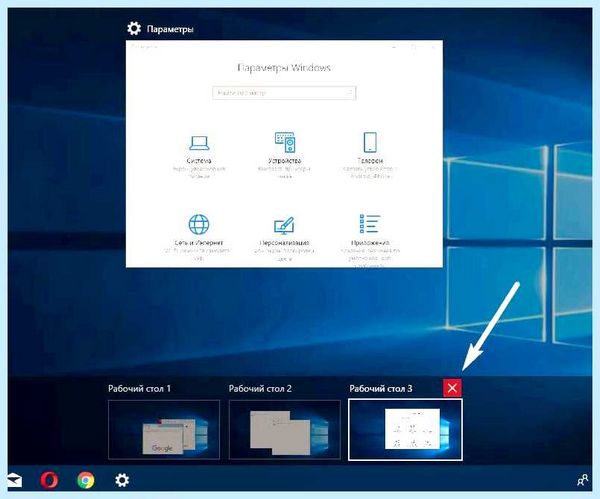The height and width of the screenshot is (499, 600).
Task: Open Opera browser from taskbar
Action: 49,480
